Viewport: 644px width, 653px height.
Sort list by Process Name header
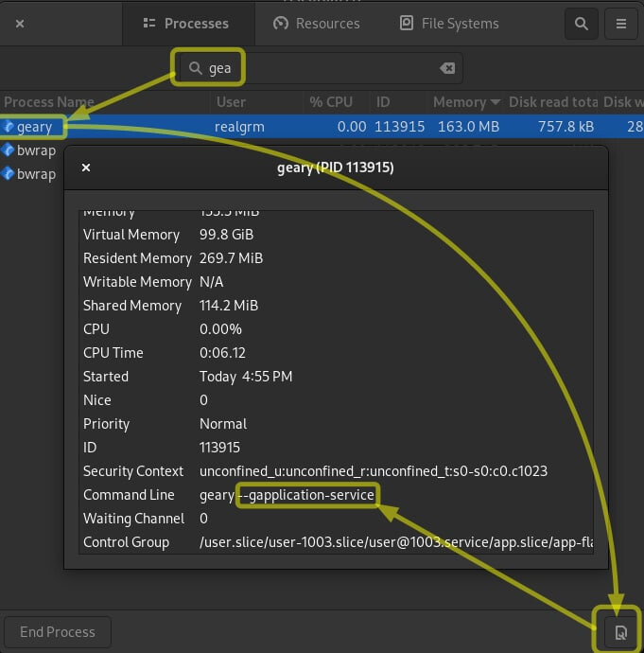(x=49, y=102)
